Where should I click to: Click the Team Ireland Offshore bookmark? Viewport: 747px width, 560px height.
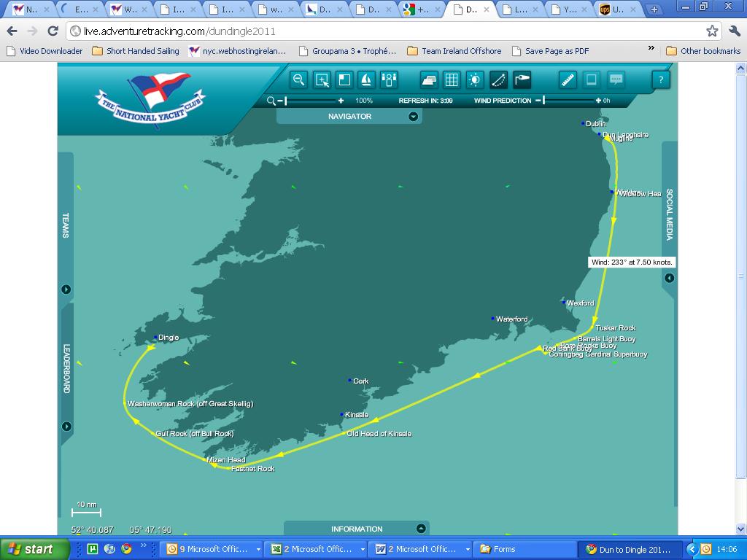461,51
